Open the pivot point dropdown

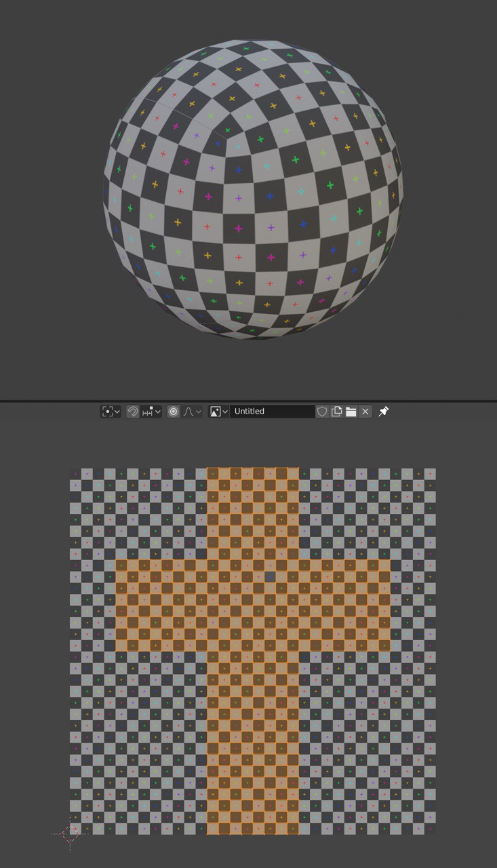tap(111, 412)
